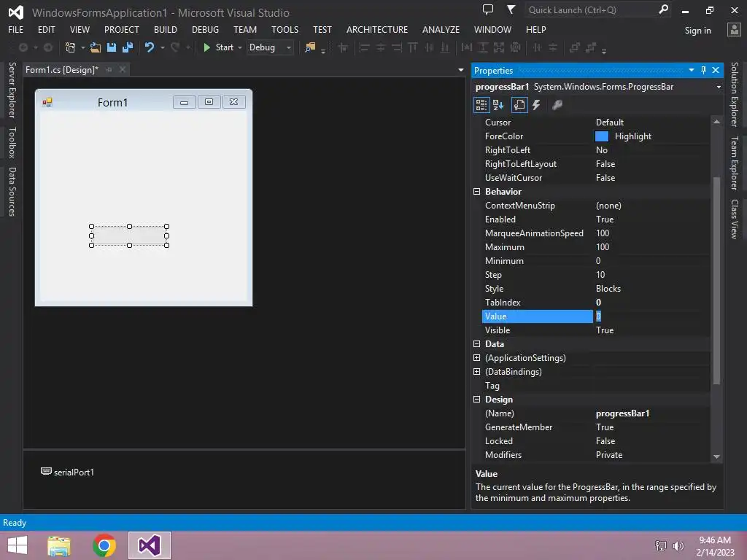Click the New Project toolbar icon
The width and height of the screenshot is (747, 560).
71,47
